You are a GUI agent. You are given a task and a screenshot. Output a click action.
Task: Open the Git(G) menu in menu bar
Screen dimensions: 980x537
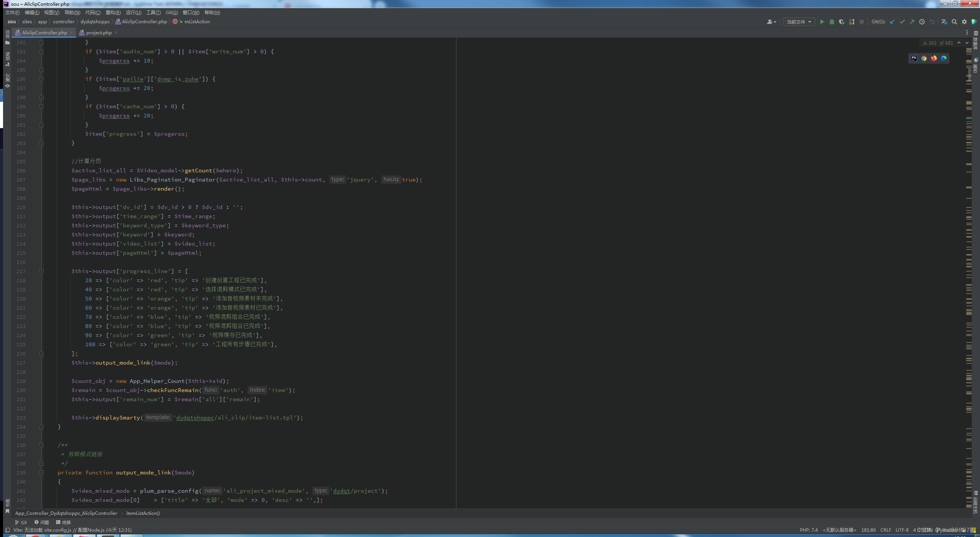click(x=172, y=13)
